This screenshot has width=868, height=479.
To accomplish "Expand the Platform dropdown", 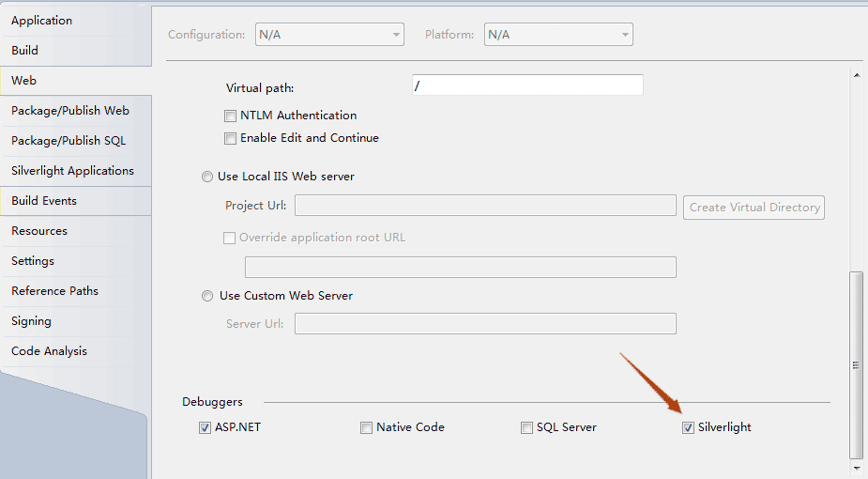I will pyautogui.click(x=558, y=35).
